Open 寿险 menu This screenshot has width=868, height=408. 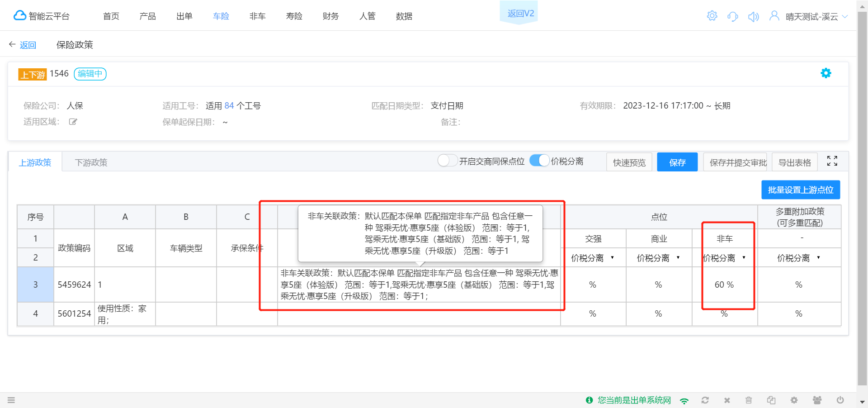click(294, 16)
